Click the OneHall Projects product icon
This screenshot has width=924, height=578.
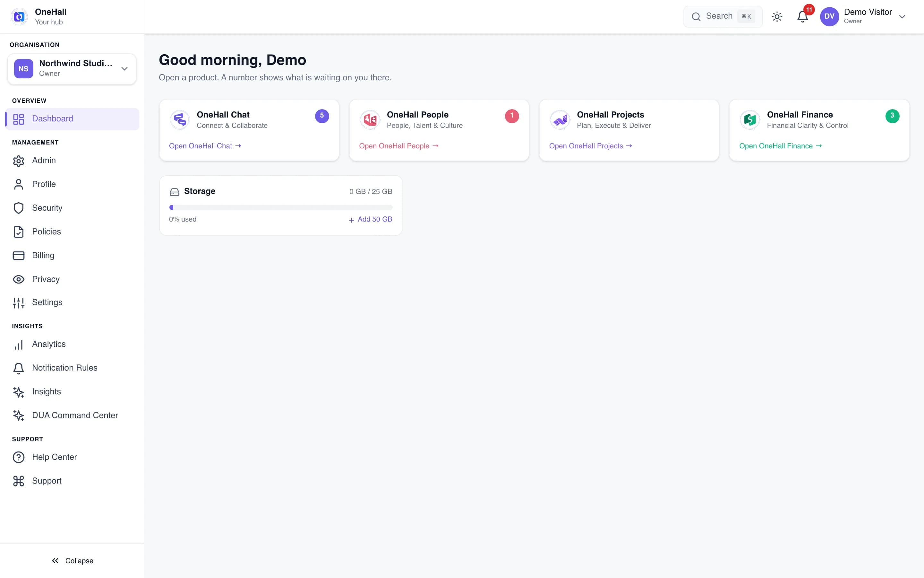pos(560,120)
